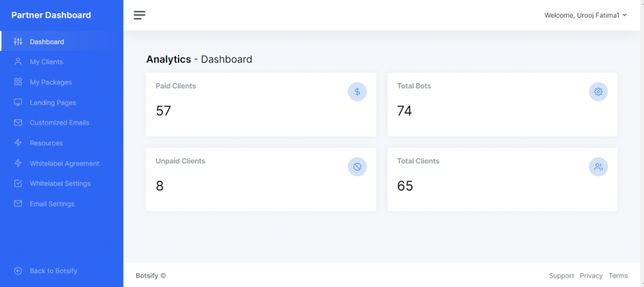Click the gear icon on Total Bots
The height and width of the screenshot is (287, 644).
pos(598,92)
